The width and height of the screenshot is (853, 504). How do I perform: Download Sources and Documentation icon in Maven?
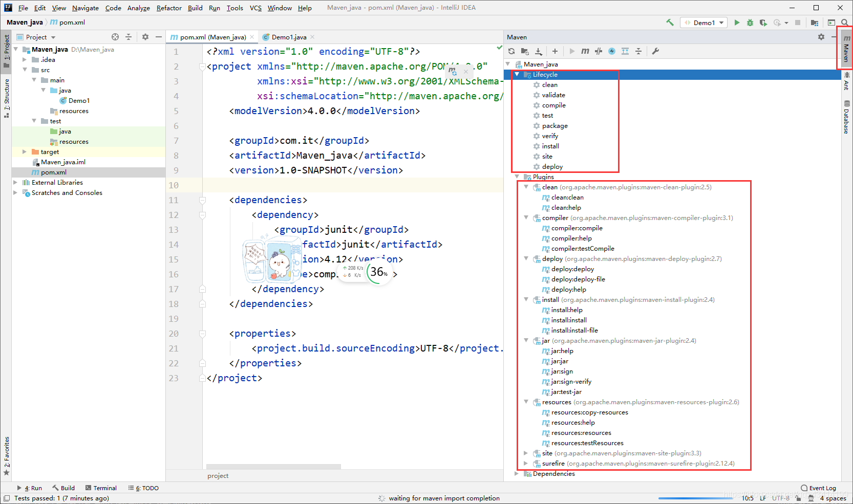click(538, 51)
